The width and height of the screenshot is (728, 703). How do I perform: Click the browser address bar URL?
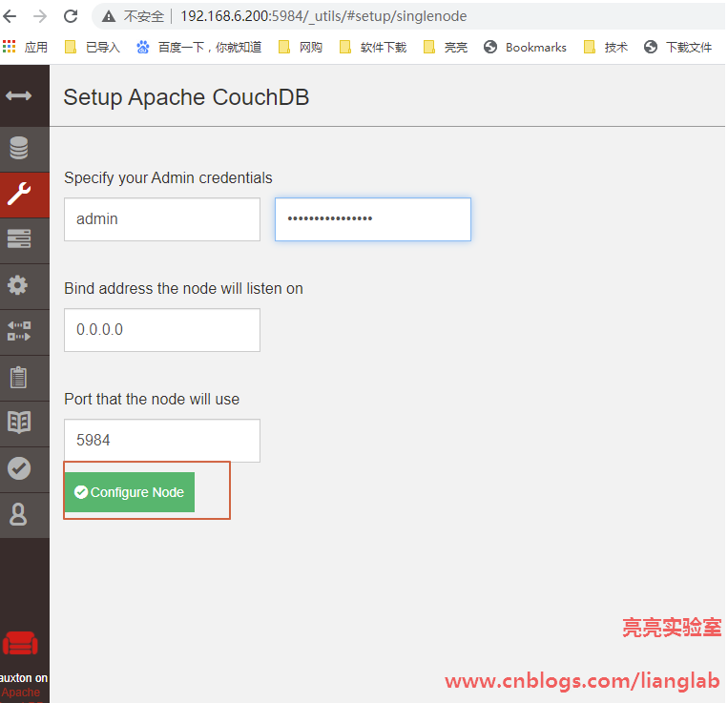tap(323, 16)
